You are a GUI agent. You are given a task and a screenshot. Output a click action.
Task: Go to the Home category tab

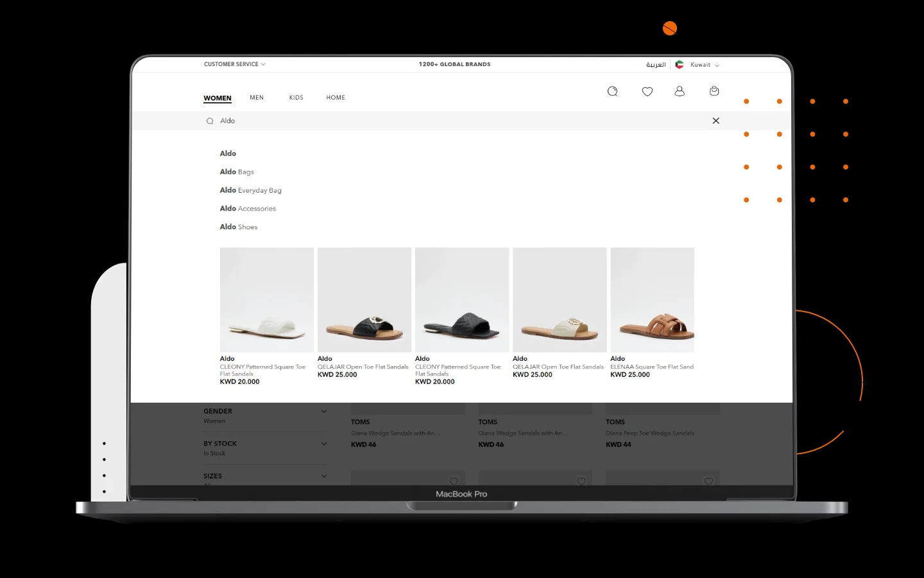336,98
